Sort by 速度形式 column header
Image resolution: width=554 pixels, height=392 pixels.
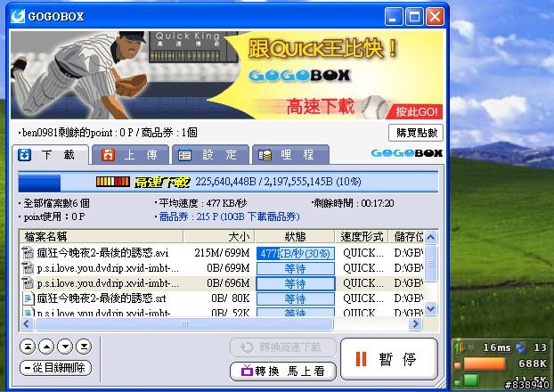click(x=362, y=236)
